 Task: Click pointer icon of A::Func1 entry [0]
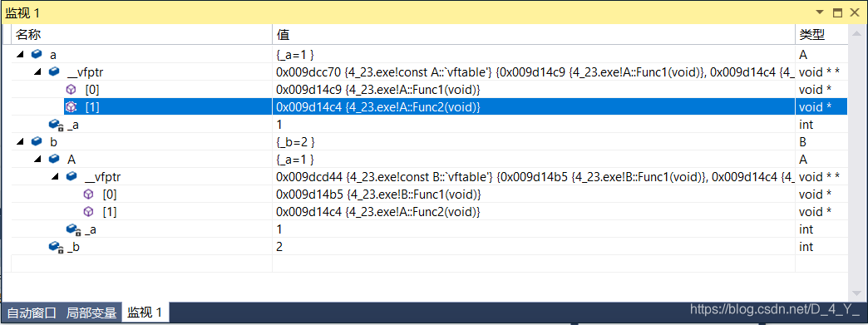pyautogui.click(x=71, y=89)
